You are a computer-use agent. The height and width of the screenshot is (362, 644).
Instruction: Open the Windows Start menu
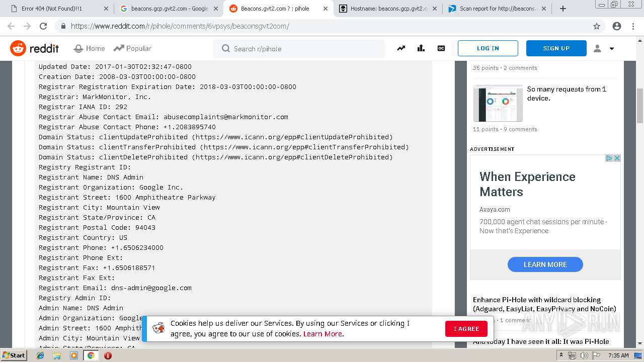pos(14,355)
